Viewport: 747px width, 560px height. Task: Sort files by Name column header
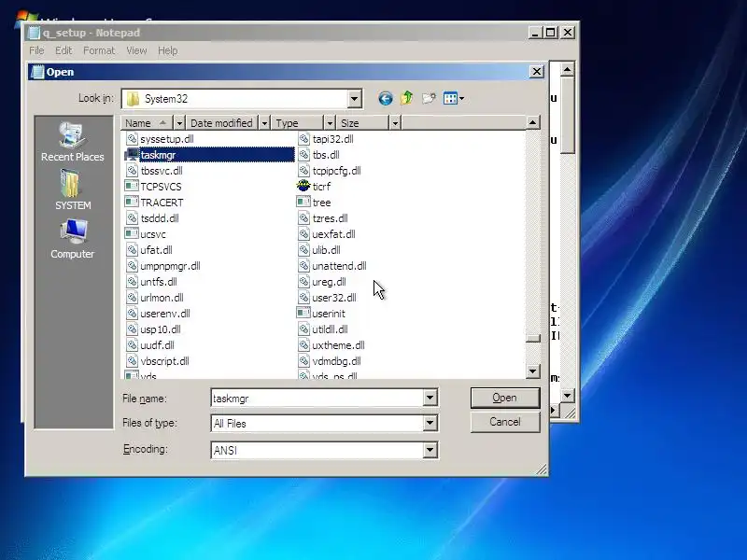tap(148, 123)
